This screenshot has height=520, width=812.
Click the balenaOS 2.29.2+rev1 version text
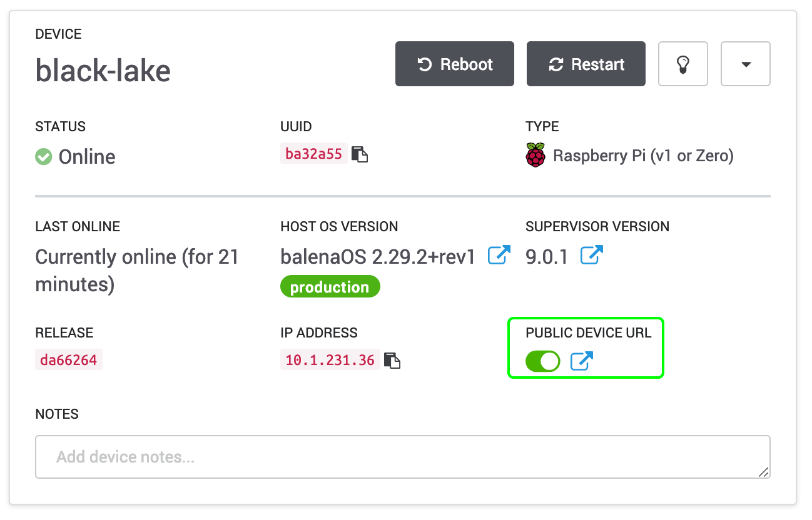(x=378, y=256)
